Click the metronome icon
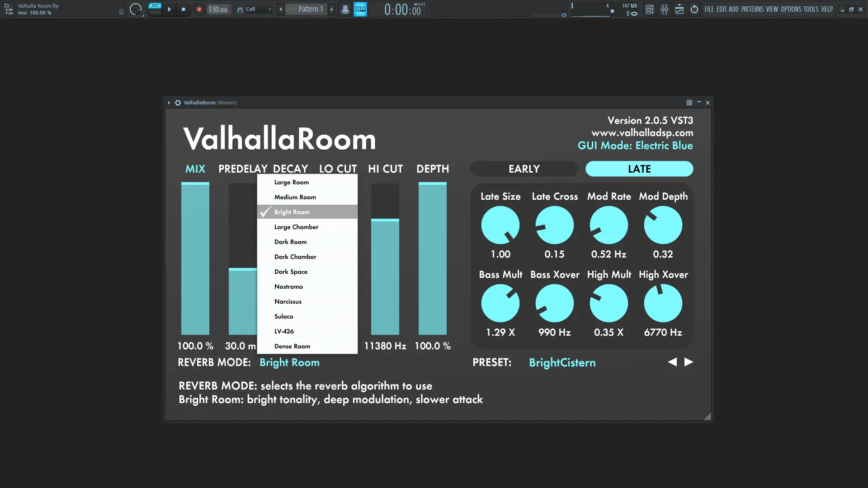 345,9
